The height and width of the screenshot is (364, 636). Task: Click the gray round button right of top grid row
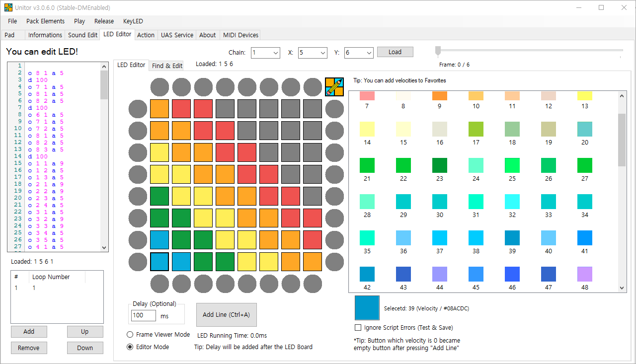tap(334, 109)
